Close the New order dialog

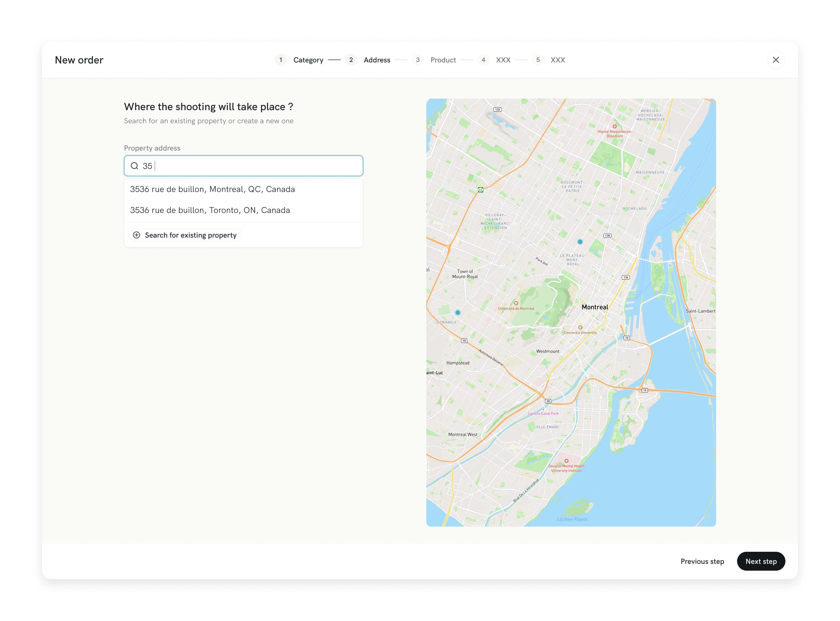[x=775, y=60]
